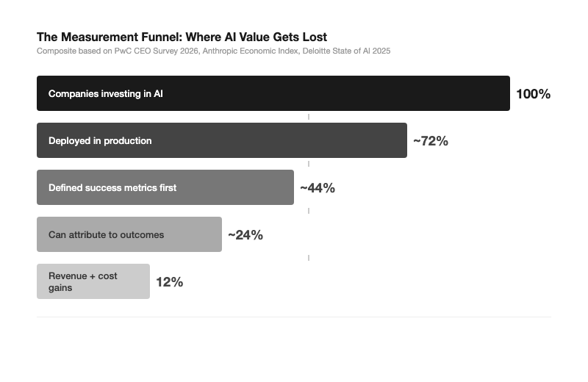Select the 'Deployed in production' bar

(221, 140)
